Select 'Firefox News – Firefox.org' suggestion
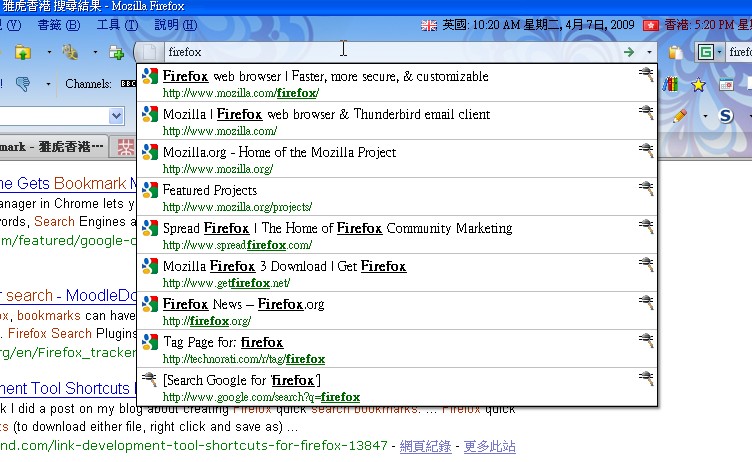Viewport: 752px width, 462px height. 397,310
